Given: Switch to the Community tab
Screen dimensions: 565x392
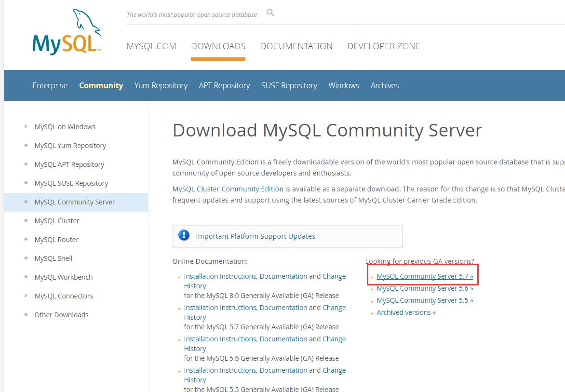Looking at the screenshot, I should coord(101,85).
